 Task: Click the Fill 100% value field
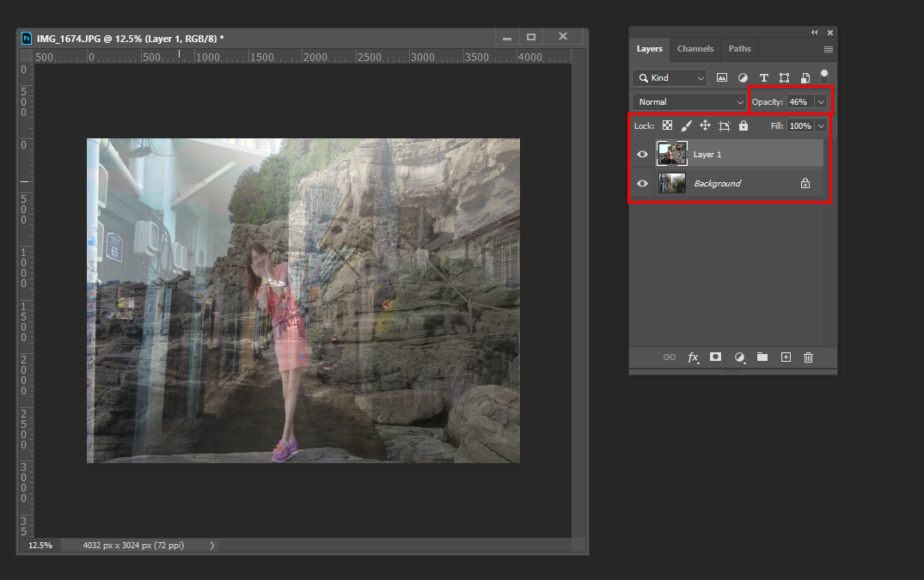click(800, 126)
